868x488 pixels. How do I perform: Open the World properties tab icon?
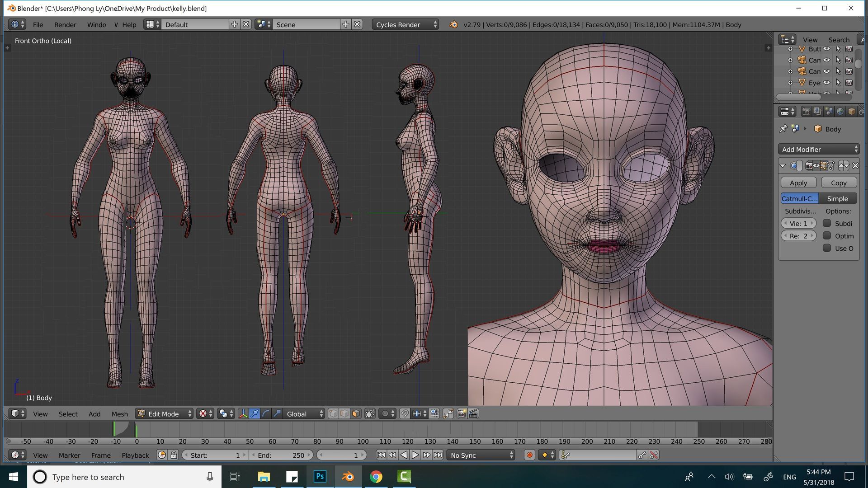[840, 112]
